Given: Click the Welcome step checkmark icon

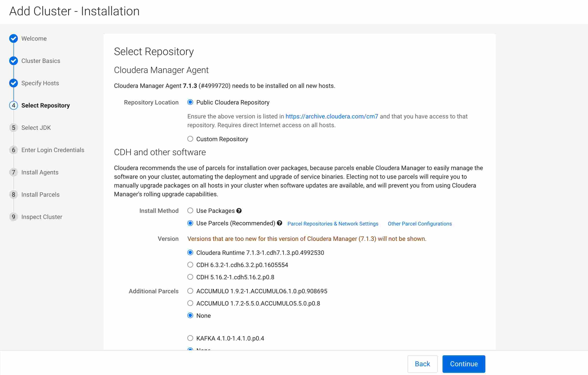Looking at the screenshot, I should coord(13,38).
